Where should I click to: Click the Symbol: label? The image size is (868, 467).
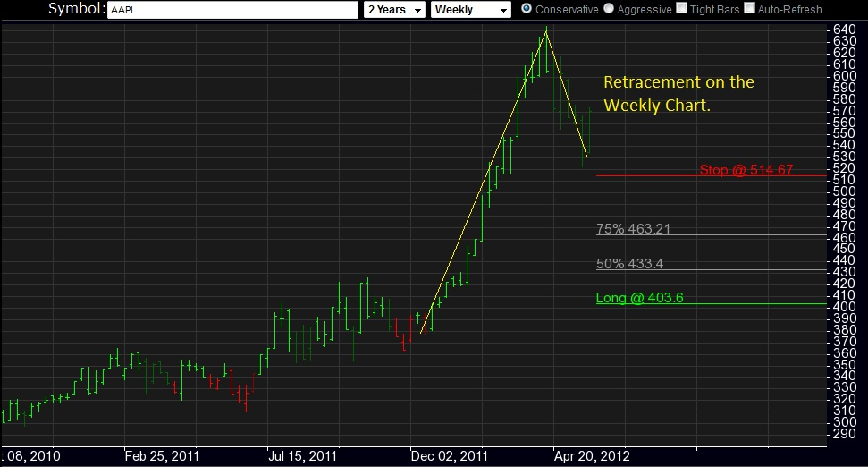tap(77, 9)
